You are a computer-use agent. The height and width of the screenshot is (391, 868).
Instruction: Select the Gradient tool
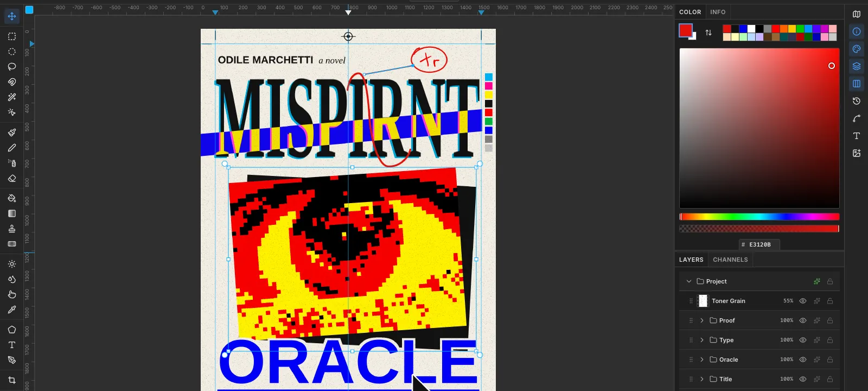pos(12,213)
